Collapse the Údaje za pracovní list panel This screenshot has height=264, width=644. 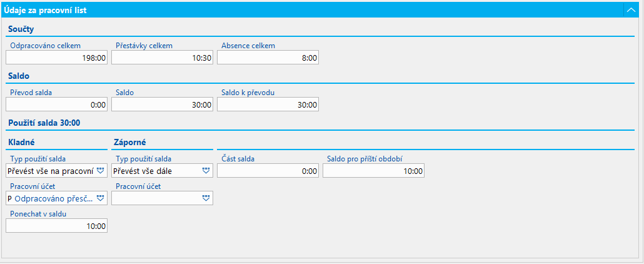[631, 10]
